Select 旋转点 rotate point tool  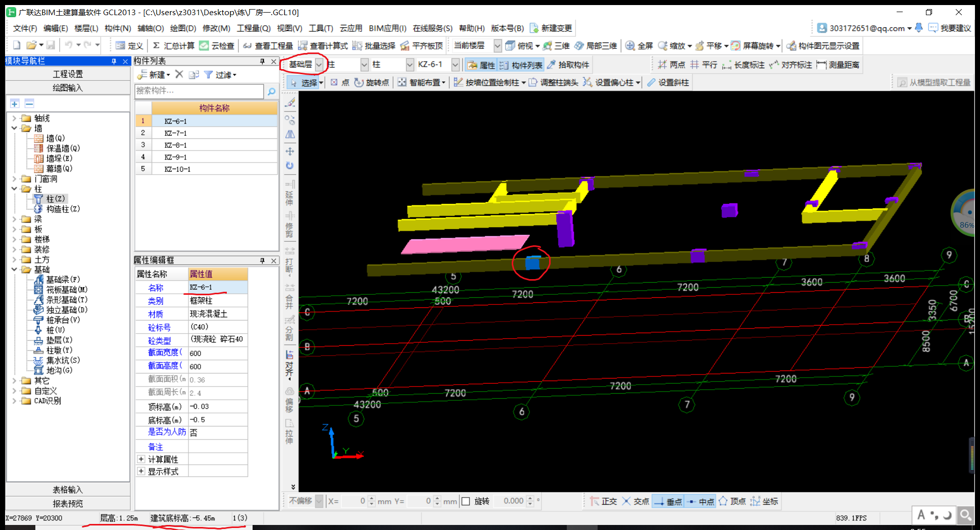(x=371, y=82)
